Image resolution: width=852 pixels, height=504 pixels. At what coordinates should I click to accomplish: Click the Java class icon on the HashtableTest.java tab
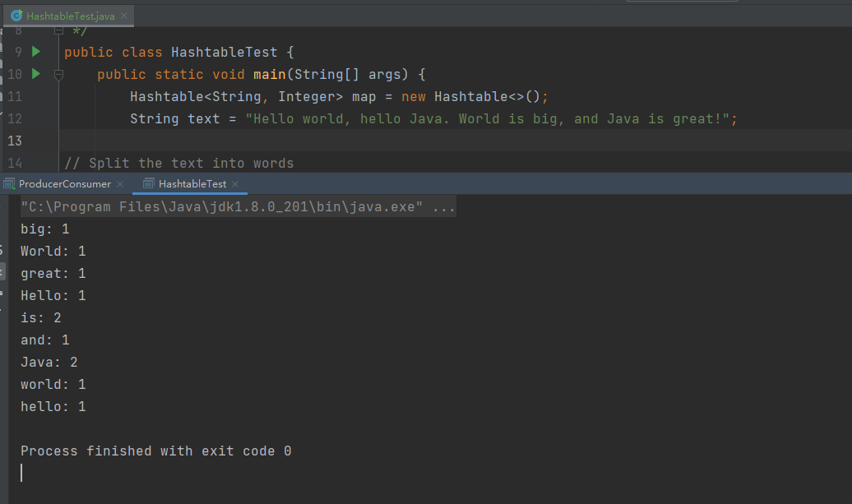pos(16,16)
